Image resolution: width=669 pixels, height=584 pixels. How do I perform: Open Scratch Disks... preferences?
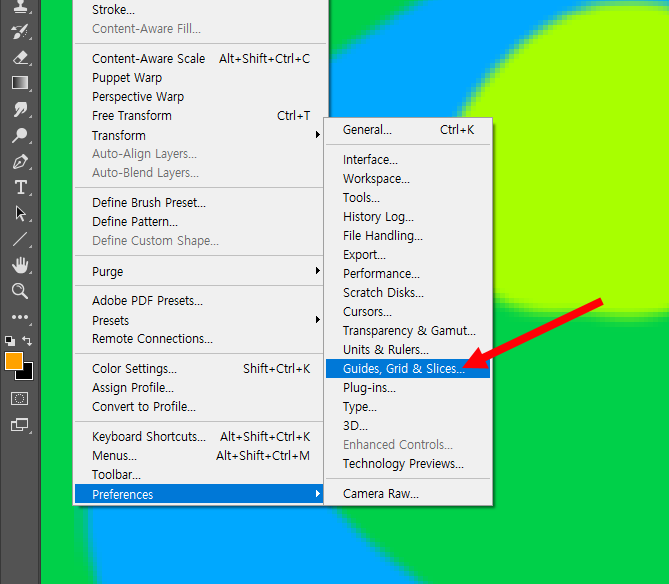click(x=408, y=292)
